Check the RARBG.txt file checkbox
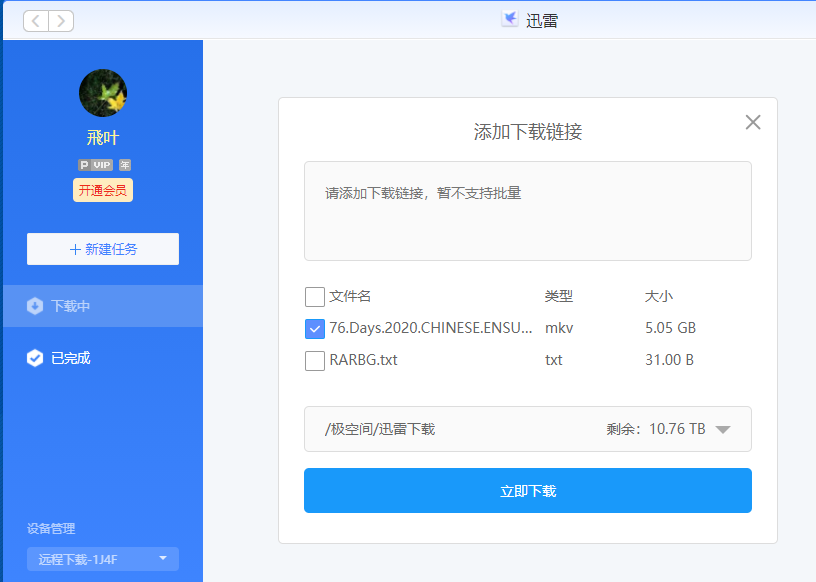816x582 pixels. coord(315,360)
